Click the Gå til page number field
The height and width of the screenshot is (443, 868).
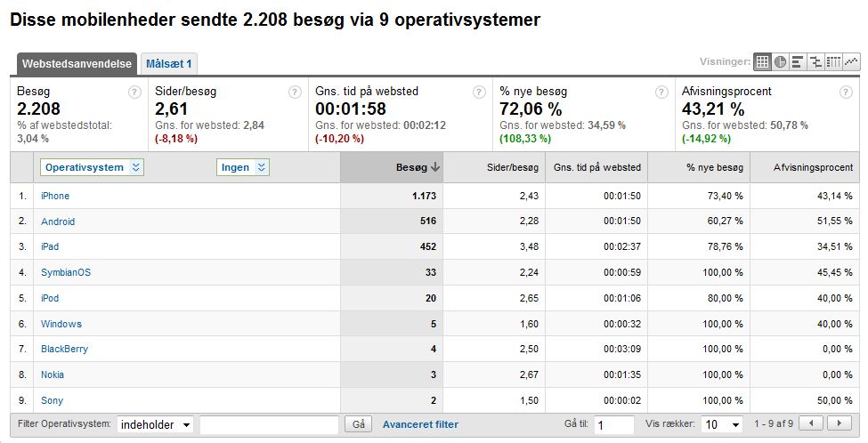coord(613,425)
